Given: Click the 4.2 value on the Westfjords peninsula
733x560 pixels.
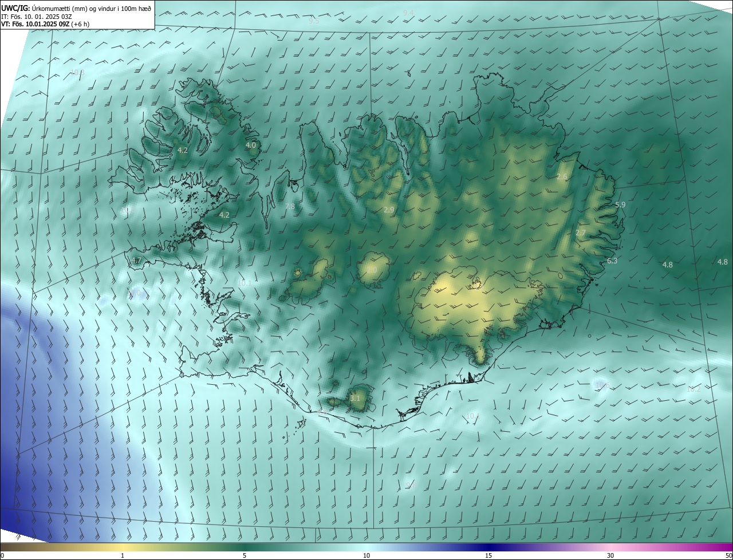Looking at the screenshot, I should (183, 151).
